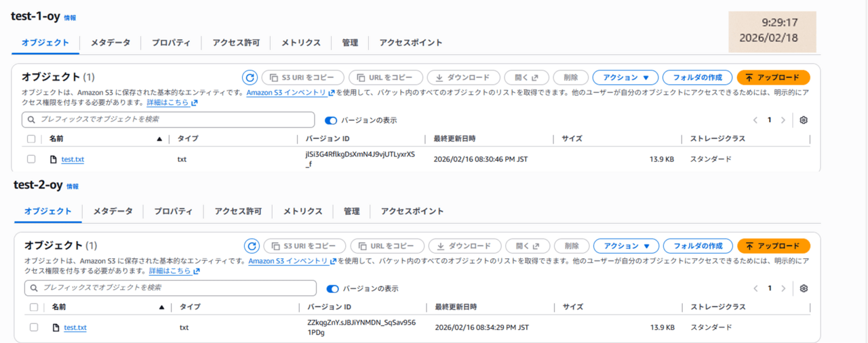The width and height of the screenshot is (868, 343).
Task: Select the test.txt checkbox in test-2-oy
Action: (34, 327)
